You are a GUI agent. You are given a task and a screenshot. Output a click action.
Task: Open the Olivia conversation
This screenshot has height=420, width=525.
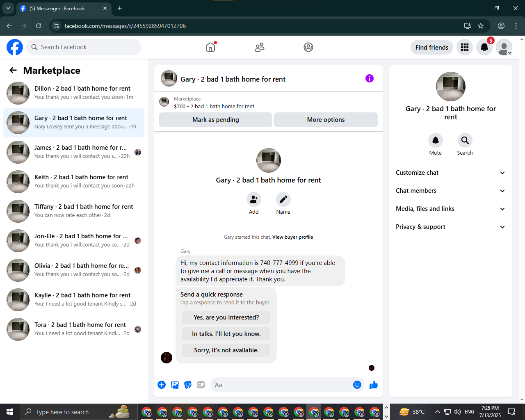point(74,270)
